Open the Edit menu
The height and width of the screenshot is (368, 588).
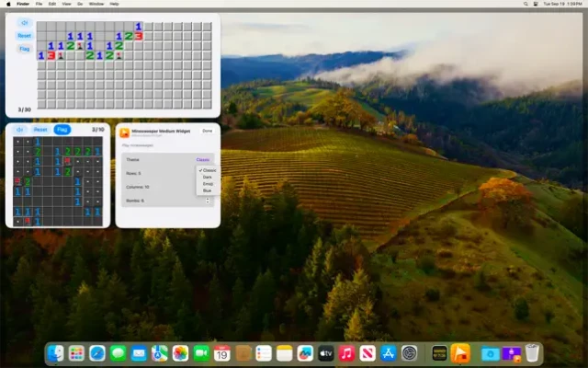52,4
